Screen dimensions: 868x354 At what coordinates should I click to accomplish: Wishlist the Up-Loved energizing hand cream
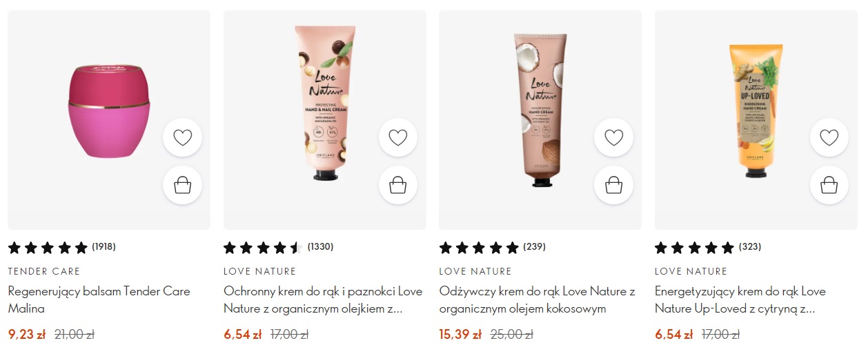tap(829, 138)
